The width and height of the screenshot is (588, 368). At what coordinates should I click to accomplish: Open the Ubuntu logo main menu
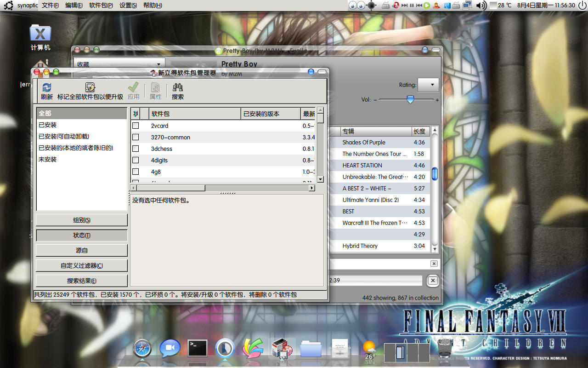[8, 6]
